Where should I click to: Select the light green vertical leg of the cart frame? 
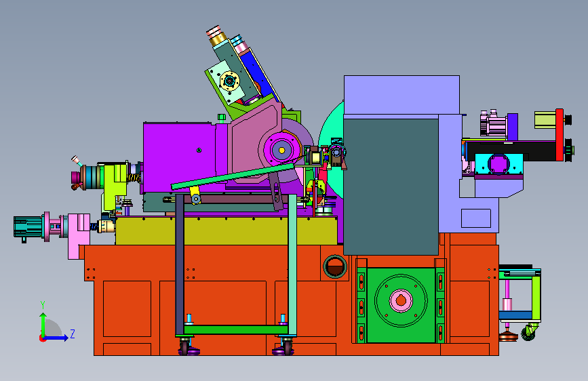[x=292, y=264]
